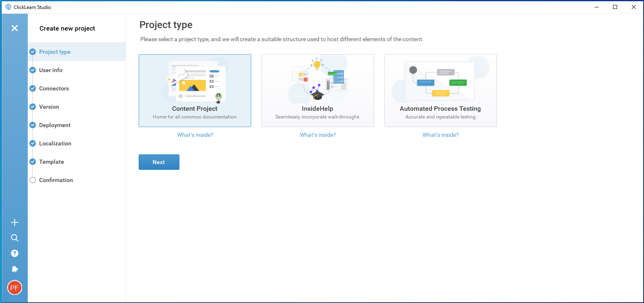Click the Localization step checkmark icon
Image resolution: width=644 pixels, height=303 pixels.
[x=33, y=143]
